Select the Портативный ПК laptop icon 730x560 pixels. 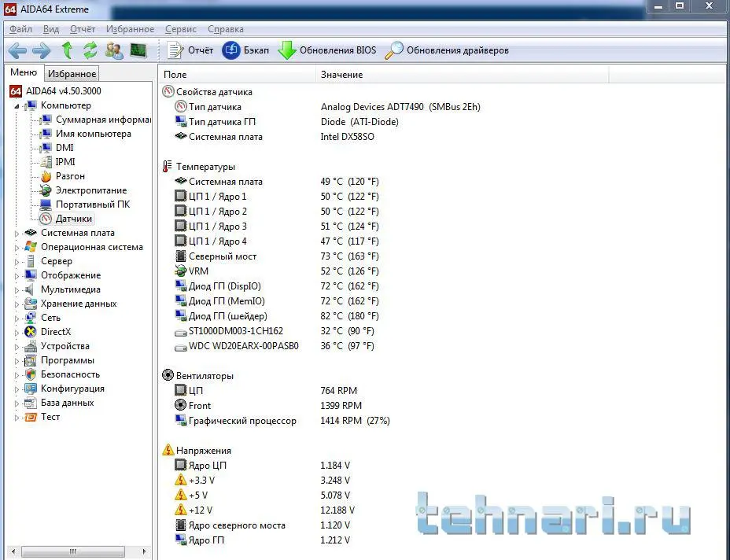46,204
